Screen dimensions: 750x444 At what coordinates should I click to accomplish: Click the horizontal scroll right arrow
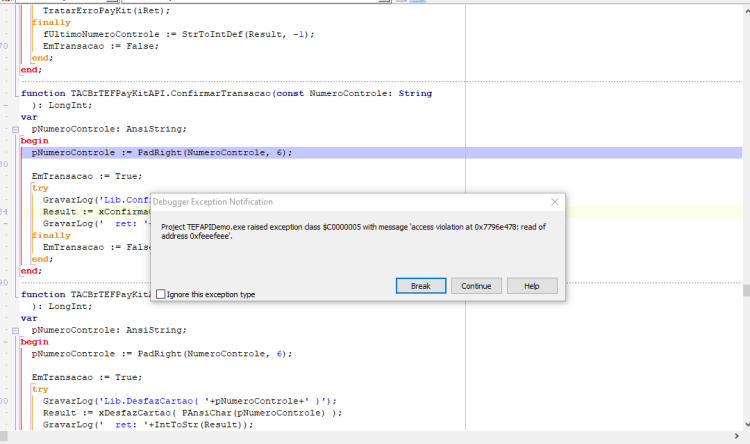[737, 436]
